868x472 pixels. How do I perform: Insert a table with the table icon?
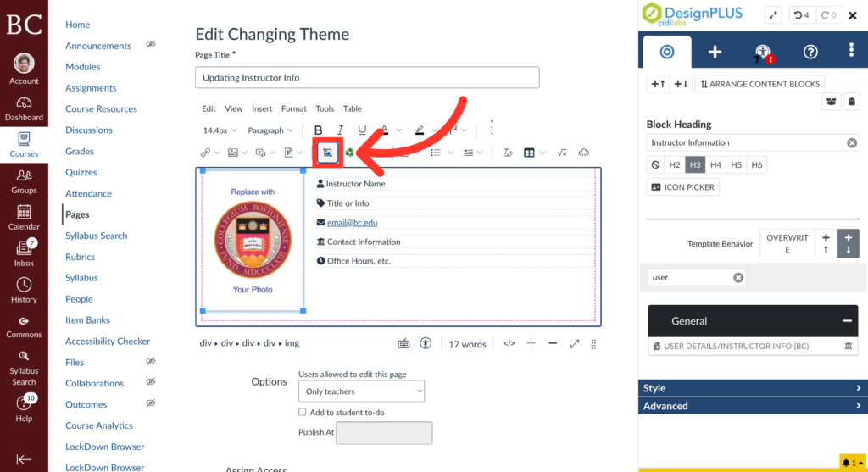tap(529, 153)
